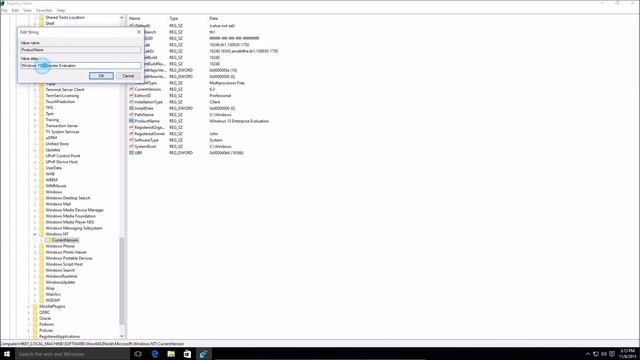This screenshot has width=640, height=360.
Task: Open the Windows Start menu
Action: tap(7, 354)
